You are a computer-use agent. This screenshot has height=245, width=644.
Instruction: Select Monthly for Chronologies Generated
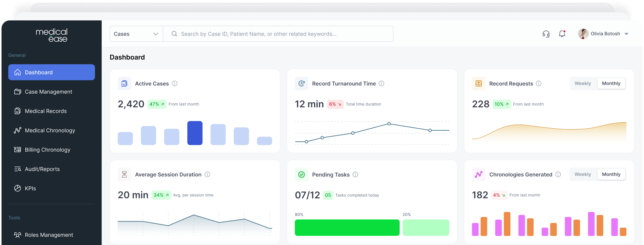click(611, 175)
